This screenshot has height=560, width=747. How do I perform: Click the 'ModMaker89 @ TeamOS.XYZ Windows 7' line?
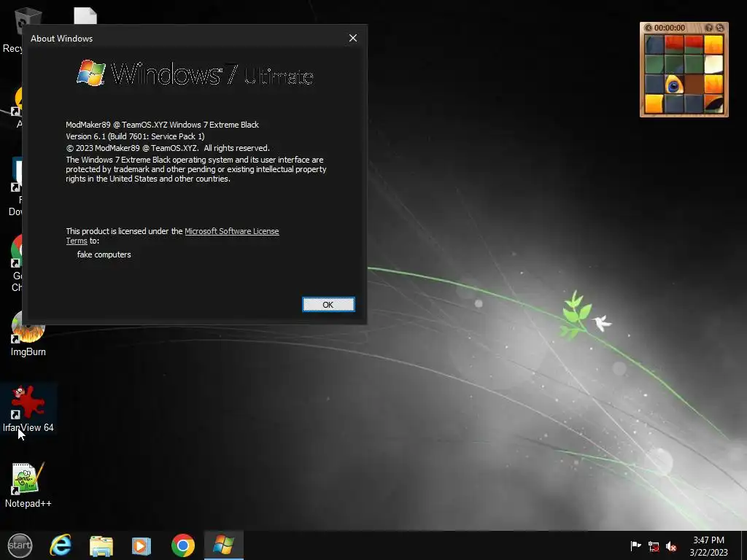coord(162,125)
